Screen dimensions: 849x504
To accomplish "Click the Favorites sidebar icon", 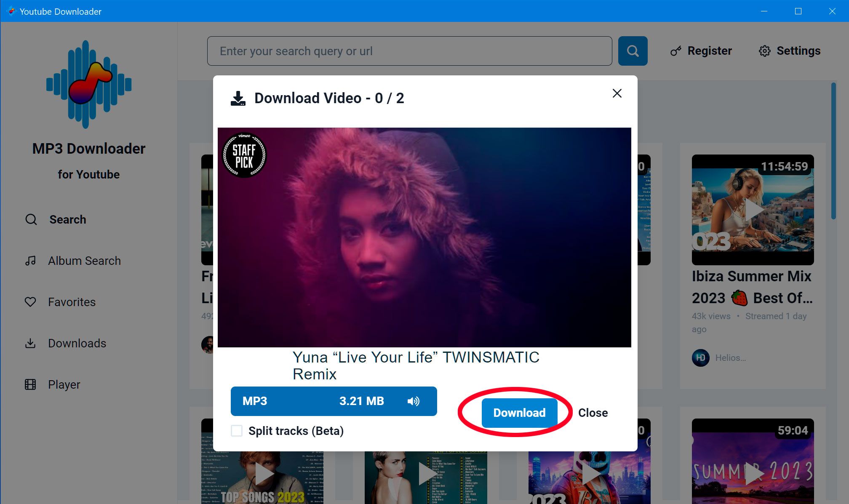I will pyautogui.click(x=31, y=302).
